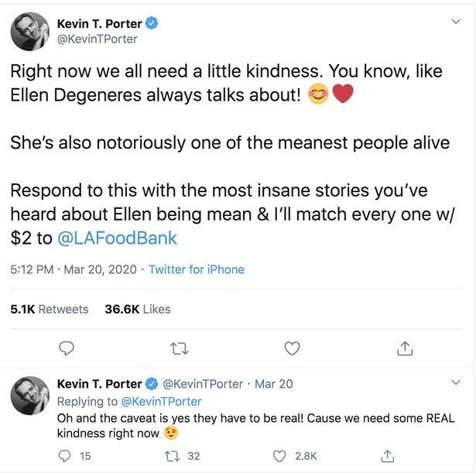
Task: Open the reply tweet's profile avatar
Action: tap(30, 396)
